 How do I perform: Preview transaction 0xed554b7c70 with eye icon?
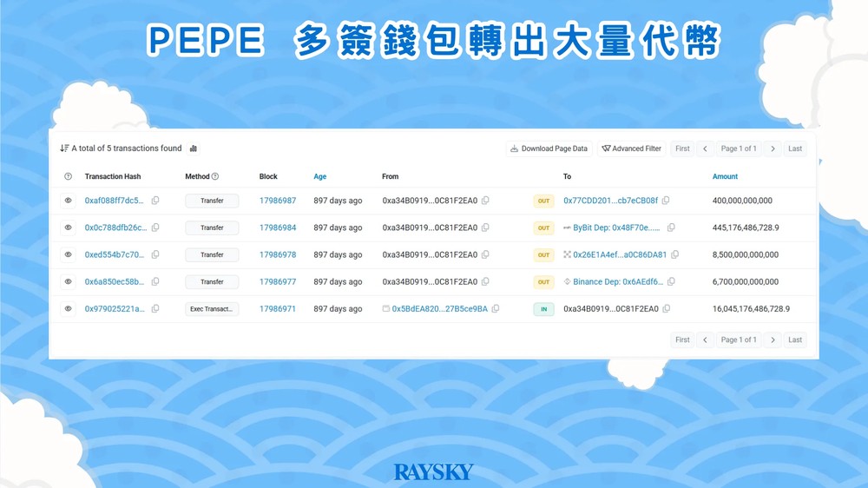tap(68, 254)
